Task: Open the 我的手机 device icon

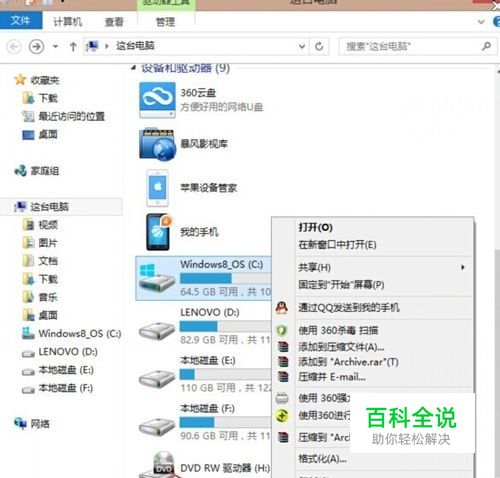Action: (158, 232)
